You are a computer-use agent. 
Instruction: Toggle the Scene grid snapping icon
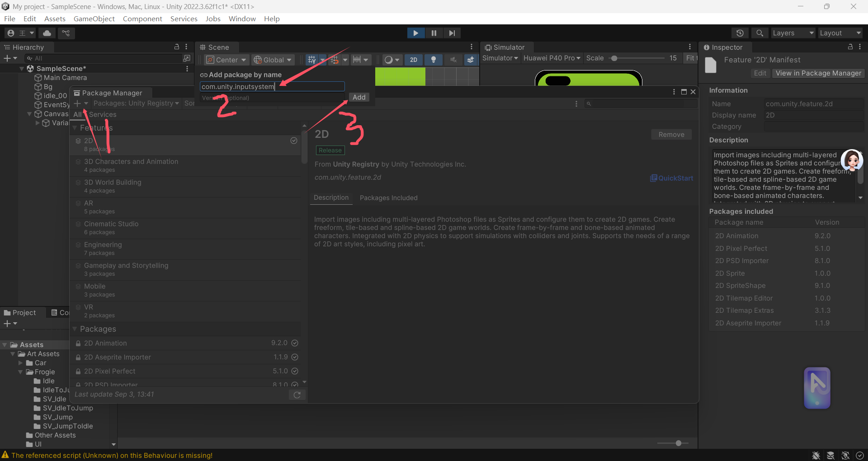click(x=311, y=60)
